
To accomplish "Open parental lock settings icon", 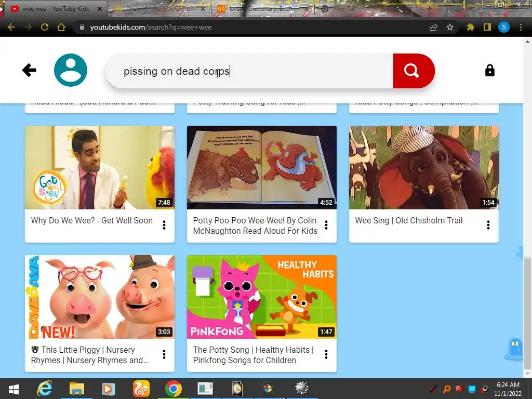I will tap(489, 71).
